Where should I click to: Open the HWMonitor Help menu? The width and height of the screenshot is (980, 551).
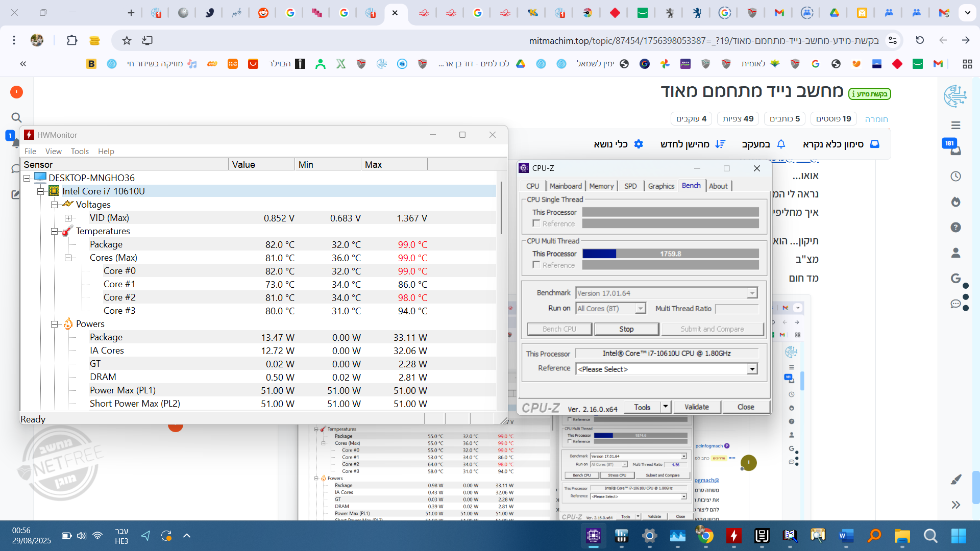coord(106,151)
